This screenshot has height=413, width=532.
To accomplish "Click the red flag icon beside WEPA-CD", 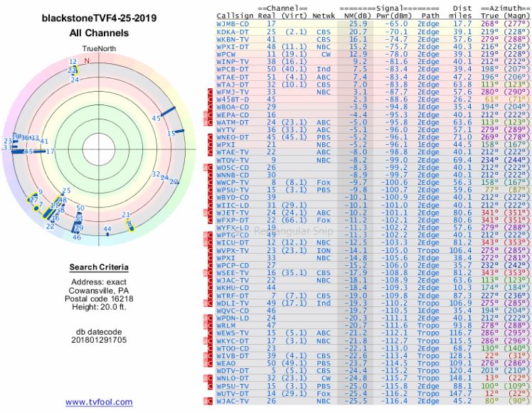I will 209,114.
